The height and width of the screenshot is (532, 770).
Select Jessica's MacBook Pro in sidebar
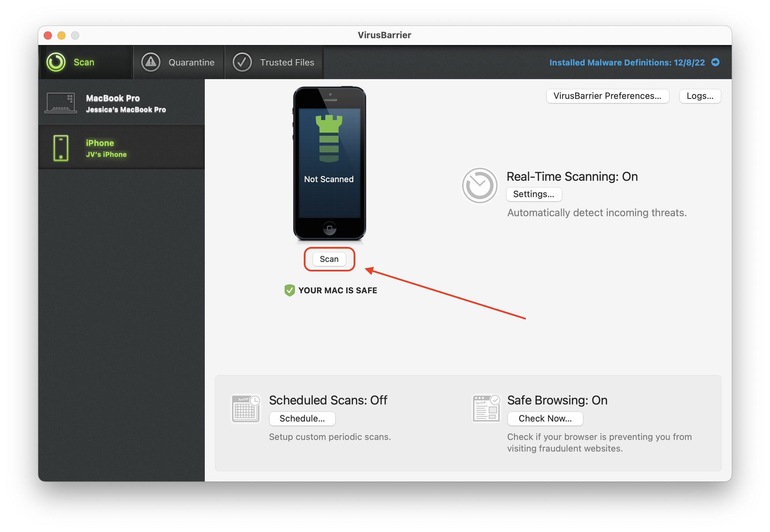(x=126, y=103)
